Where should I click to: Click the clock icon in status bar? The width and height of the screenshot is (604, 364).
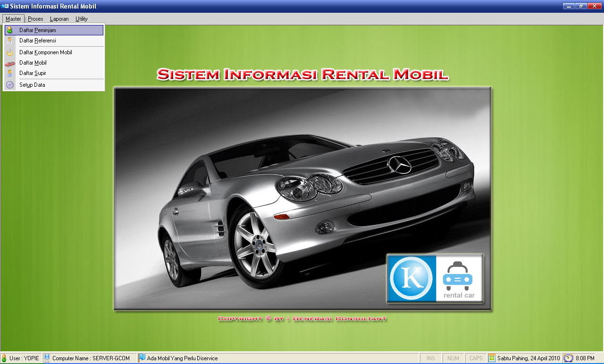(569, 358)
